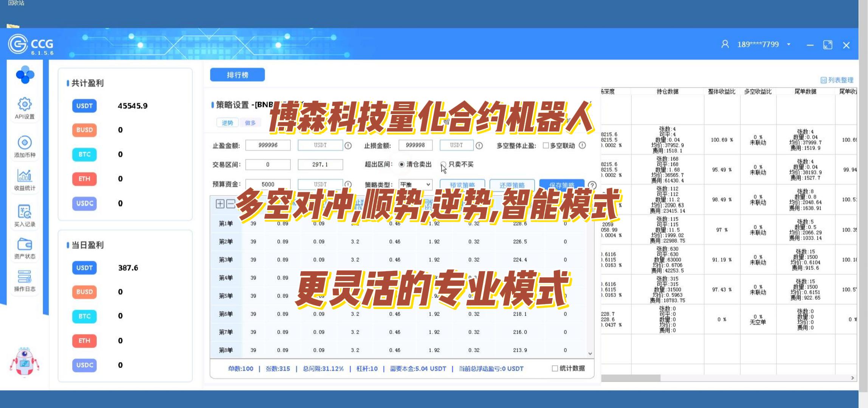Image resolution: width=868 pixels, height=408 pixels.
Task: Click info icon next to 预算资金 USDT
Action: coord(348,184)
